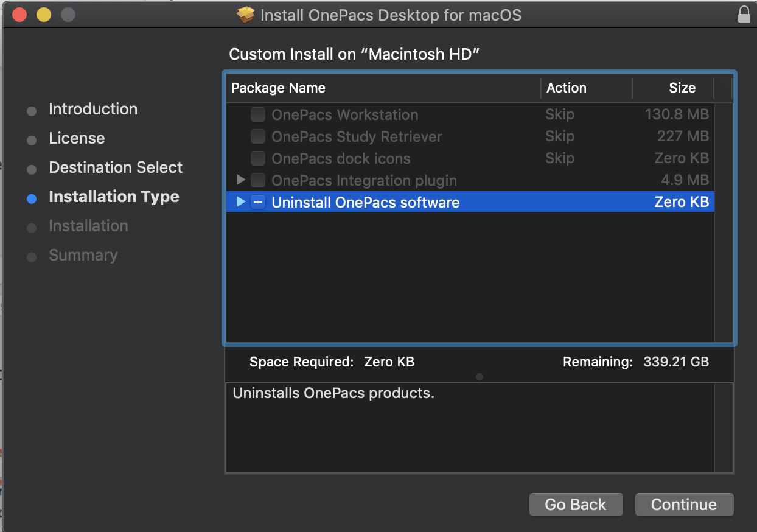Screen dimensions: 757x532
Task: Select the Uninstall OnePacs software package name
Action: click(366, 202)
